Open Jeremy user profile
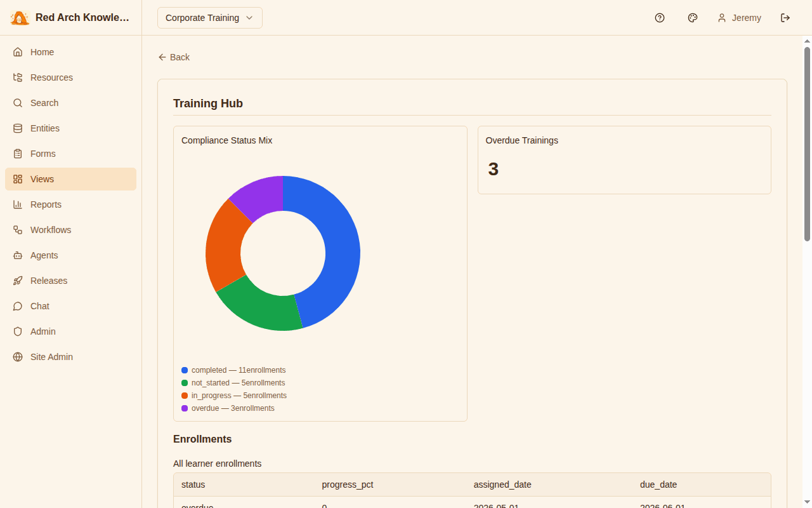 click(739, 18)
